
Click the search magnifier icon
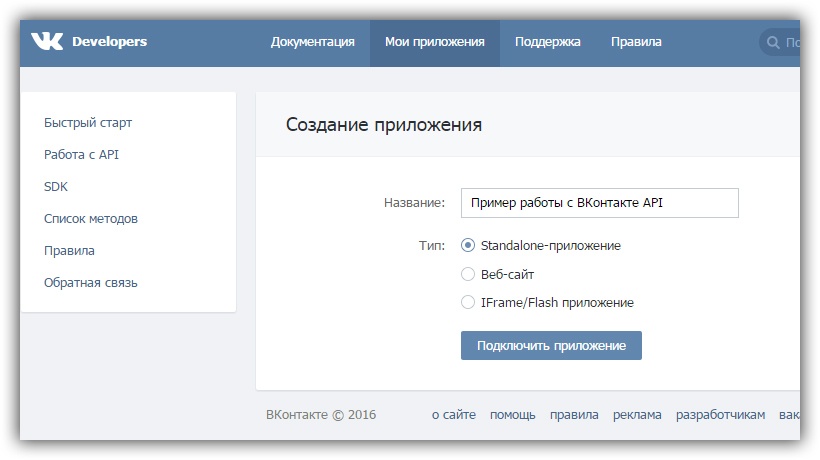[x=773, y=42]
